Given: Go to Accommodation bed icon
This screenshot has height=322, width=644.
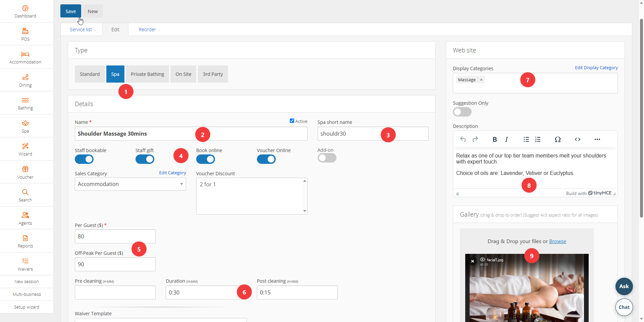Looking at the screenshot, I should click(x=25, y=54).
